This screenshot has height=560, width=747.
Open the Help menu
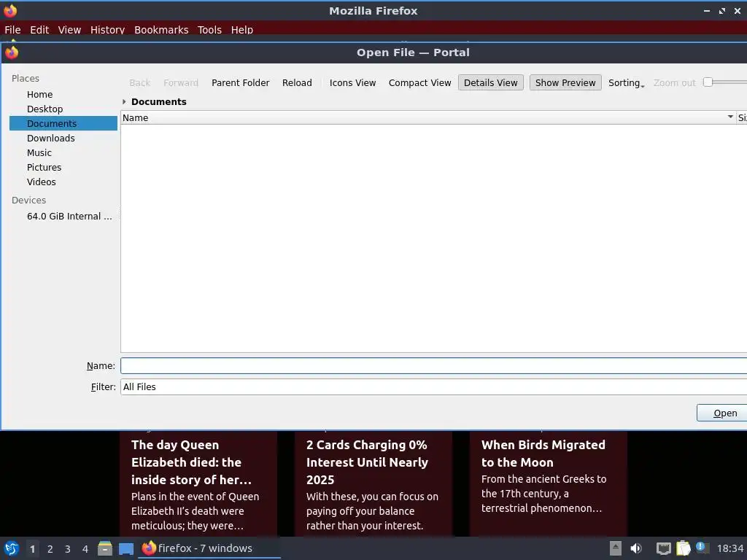[242, 29]
